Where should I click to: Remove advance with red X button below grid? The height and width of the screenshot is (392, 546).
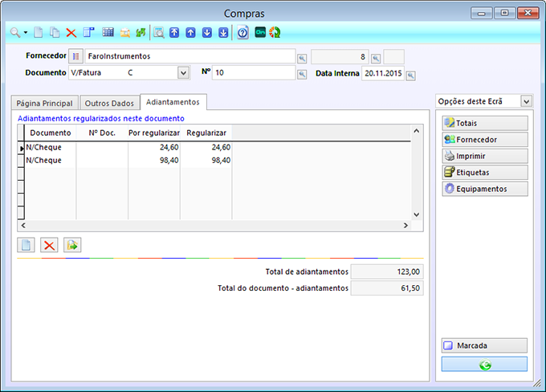[49, 245]
